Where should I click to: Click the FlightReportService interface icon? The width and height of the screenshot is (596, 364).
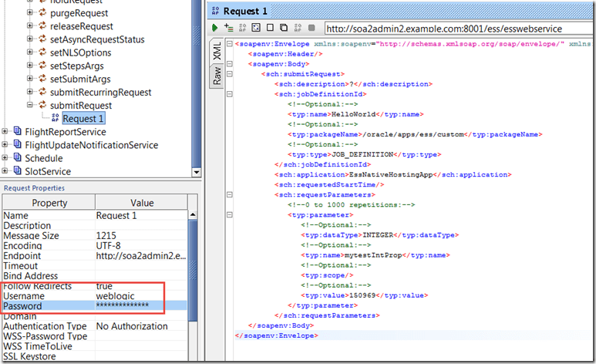click(x=16, y=132)
